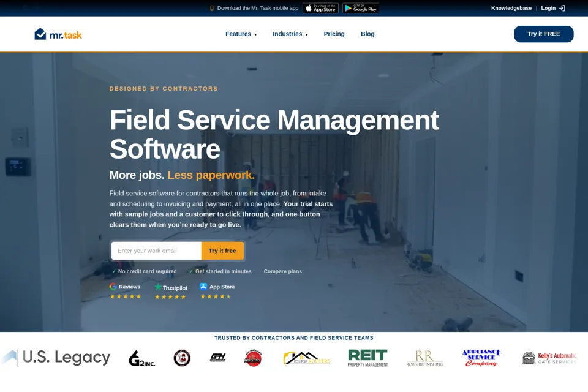The width and height of the screenshot is (588, 392).
Task: Open Trustpilot rating
Action: (171, 288)
